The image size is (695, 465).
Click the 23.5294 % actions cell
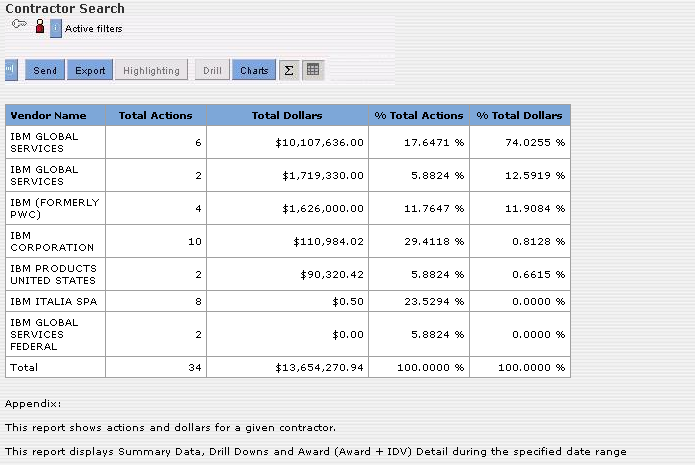(x=419, y=301)
